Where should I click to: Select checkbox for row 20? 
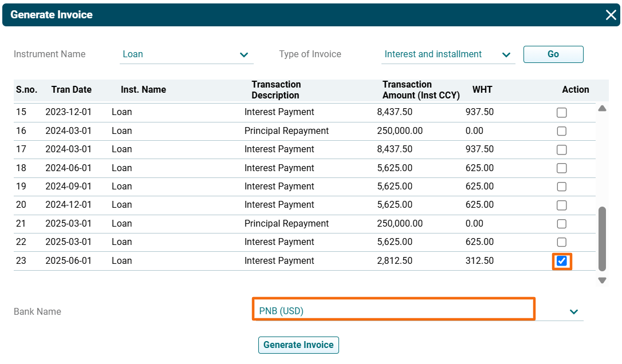click(x=562, y=205)
